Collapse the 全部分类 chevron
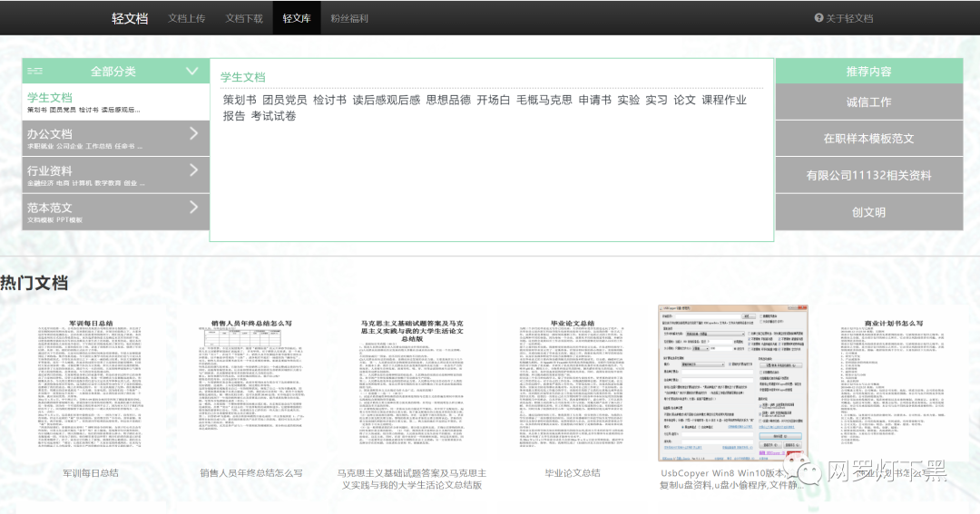This screenshot has height=514, width=980. tap(191, 72)
